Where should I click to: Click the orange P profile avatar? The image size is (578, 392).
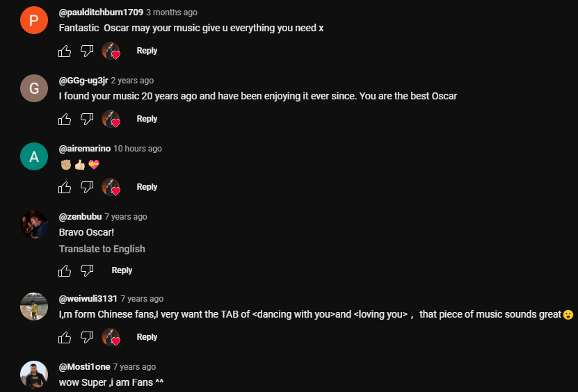pyautogui.click(x=34, y=20)
